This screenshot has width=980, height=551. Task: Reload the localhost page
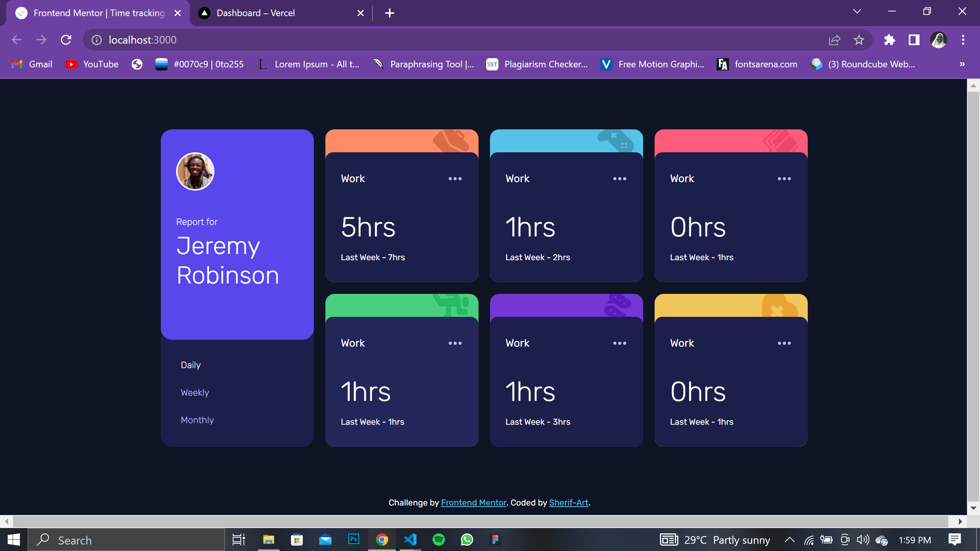pos(66,40)
